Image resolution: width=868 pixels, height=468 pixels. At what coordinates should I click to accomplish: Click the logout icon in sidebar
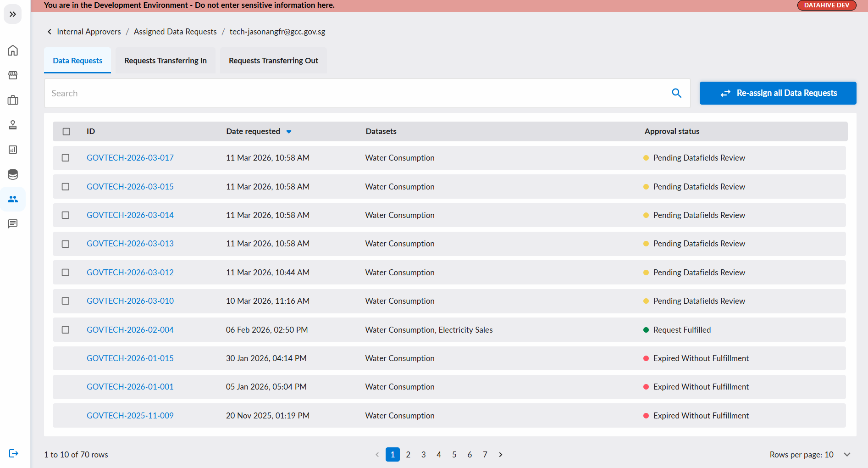coord(14,453)
